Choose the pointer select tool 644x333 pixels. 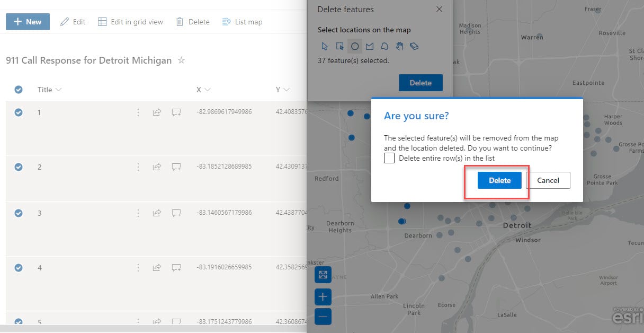[x=325, y=46]
